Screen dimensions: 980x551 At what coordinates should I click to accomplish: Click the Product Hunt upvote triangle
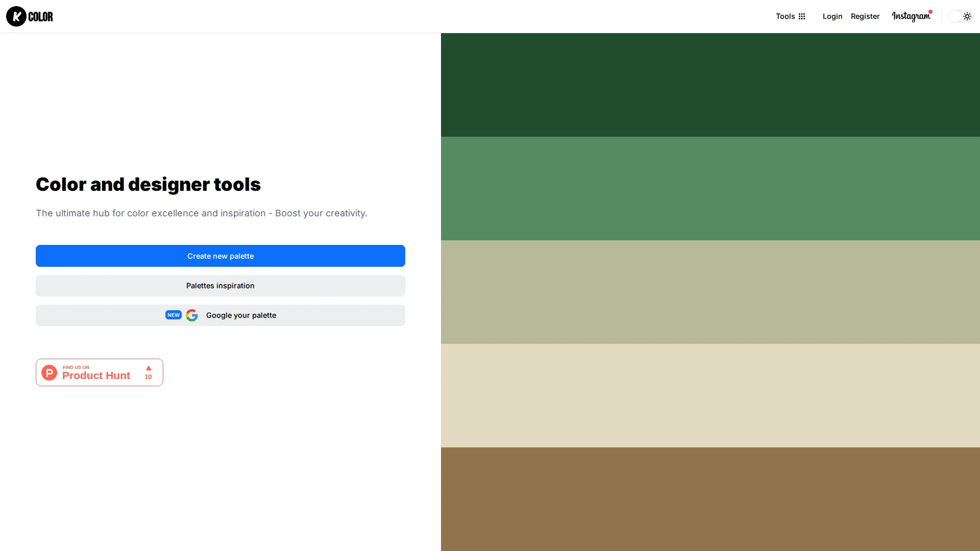(149, 368)
